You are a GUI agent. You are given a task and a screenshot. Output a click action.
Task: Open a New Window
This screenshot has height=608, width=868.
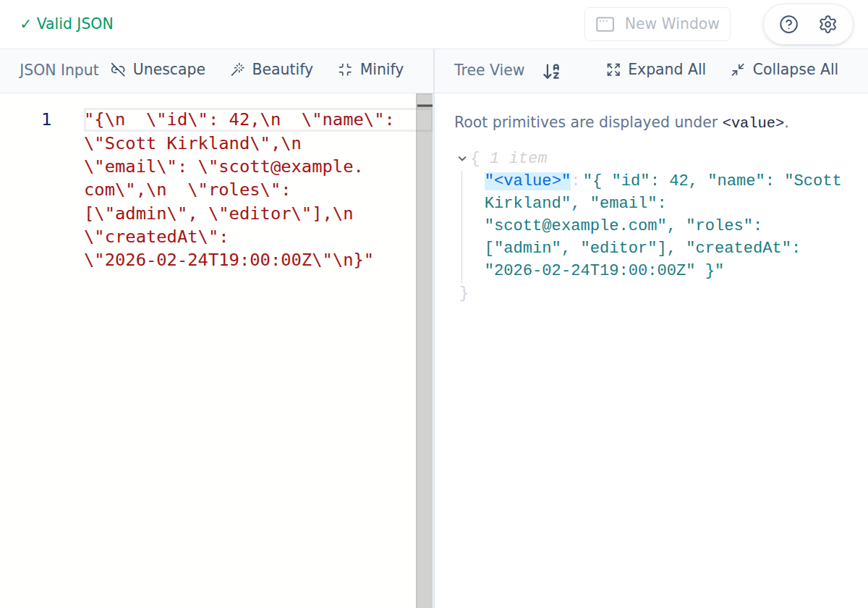(x=657, y=24)
